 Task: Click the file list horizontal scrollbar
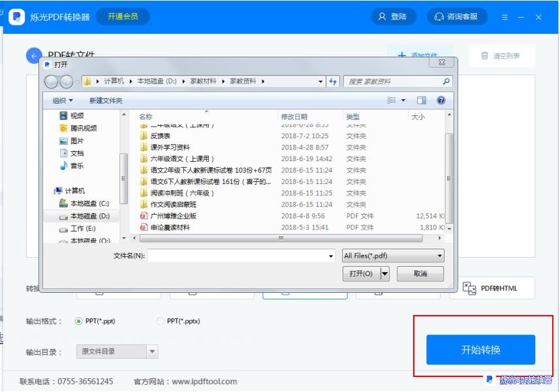[x=281, y=238]
